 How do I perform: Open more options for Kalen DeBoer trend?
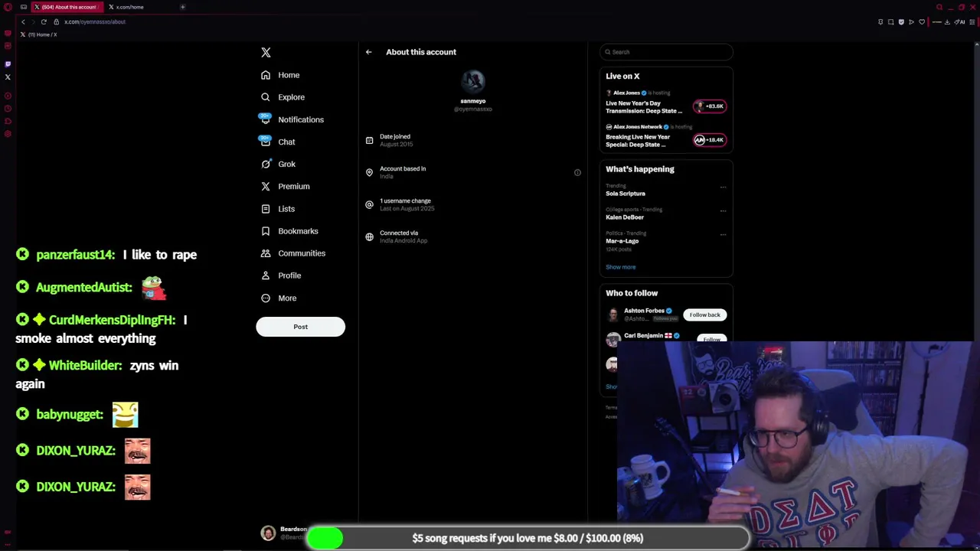(723, 210)
